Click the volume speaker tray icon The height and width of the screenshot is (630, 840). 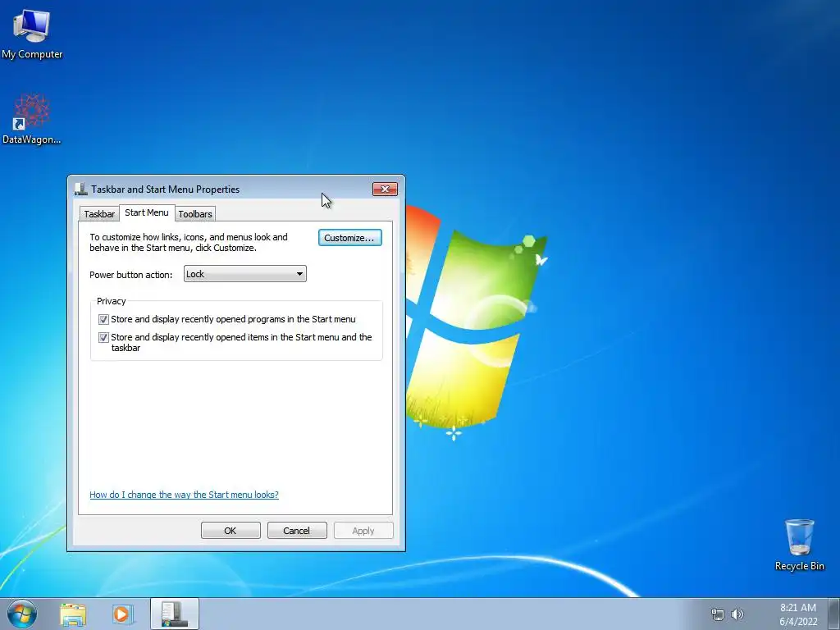[737, 614]
